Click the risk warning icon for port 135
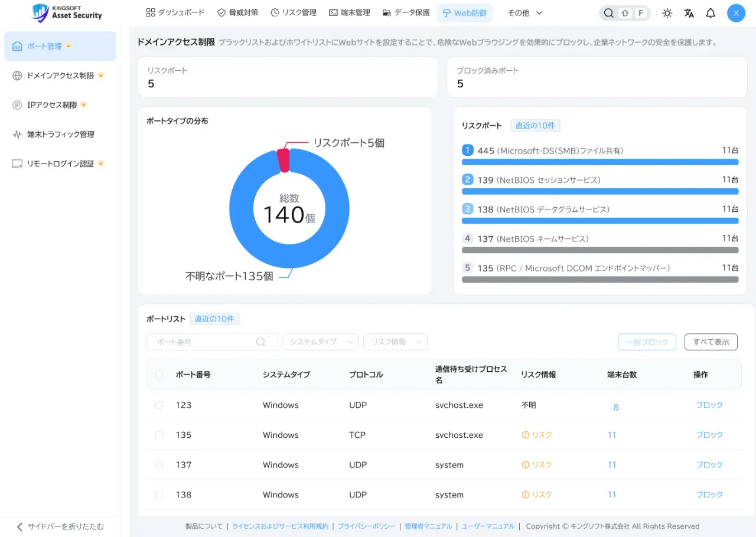756x537 pixels. (525, 435)
